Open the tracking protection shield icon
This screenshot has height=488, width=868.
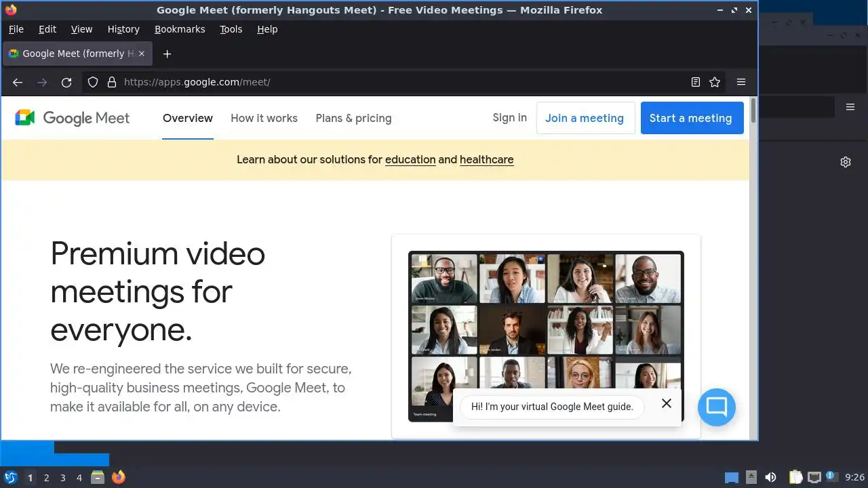[x=93, y=82]
